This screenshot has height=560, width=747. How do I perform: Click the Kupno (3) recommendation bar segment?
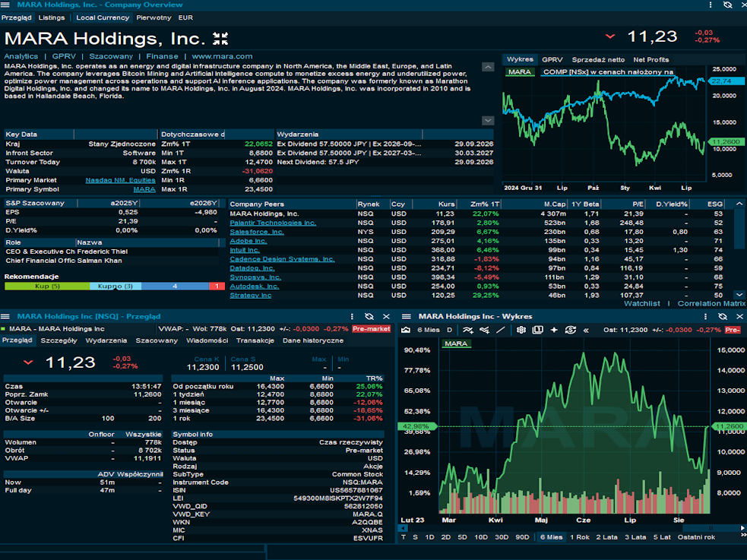[x=116, y=286]
